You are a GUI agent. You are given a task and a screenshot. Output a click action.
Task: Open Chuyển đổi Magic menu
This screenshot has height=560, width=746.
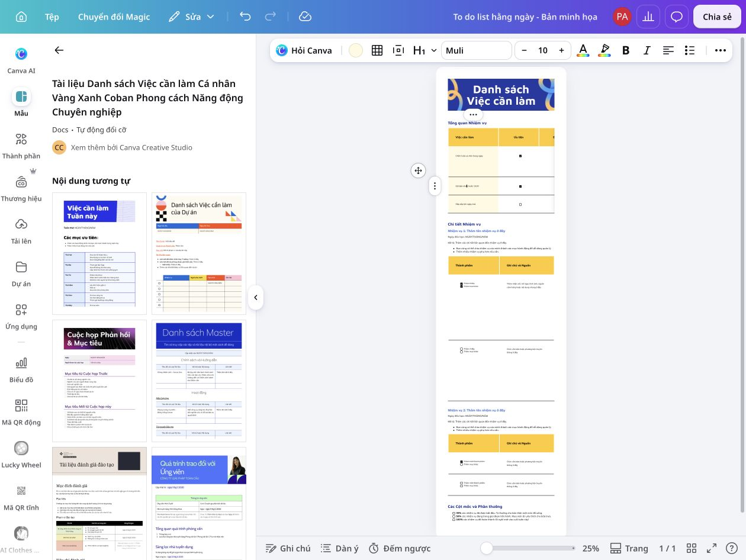pyautogui.click(x=114, y=17)
